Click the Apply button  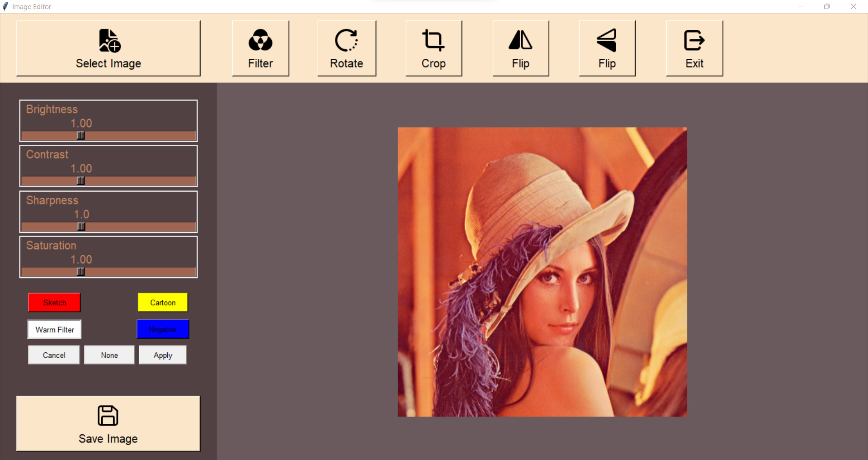pyautogui.click(x=163, y=355)
